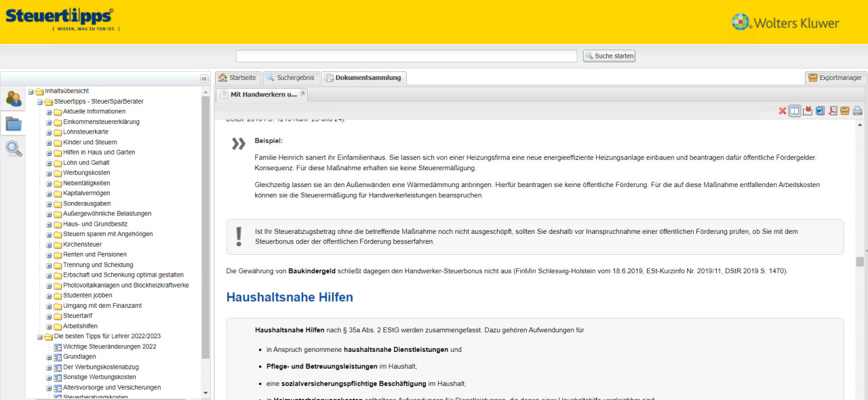Click the Suche starten button
This screenshot has height=400, width=868.
[609, 56]
